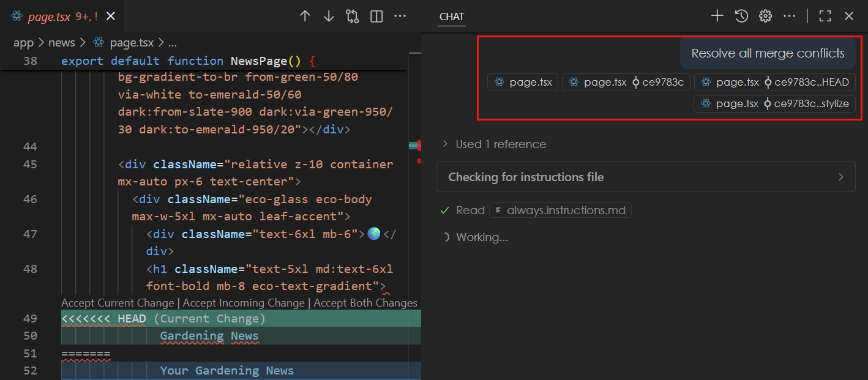Click Accept Both Changes link
The image size is (868, 380).
pyautogui.click(x=365, y=303)
